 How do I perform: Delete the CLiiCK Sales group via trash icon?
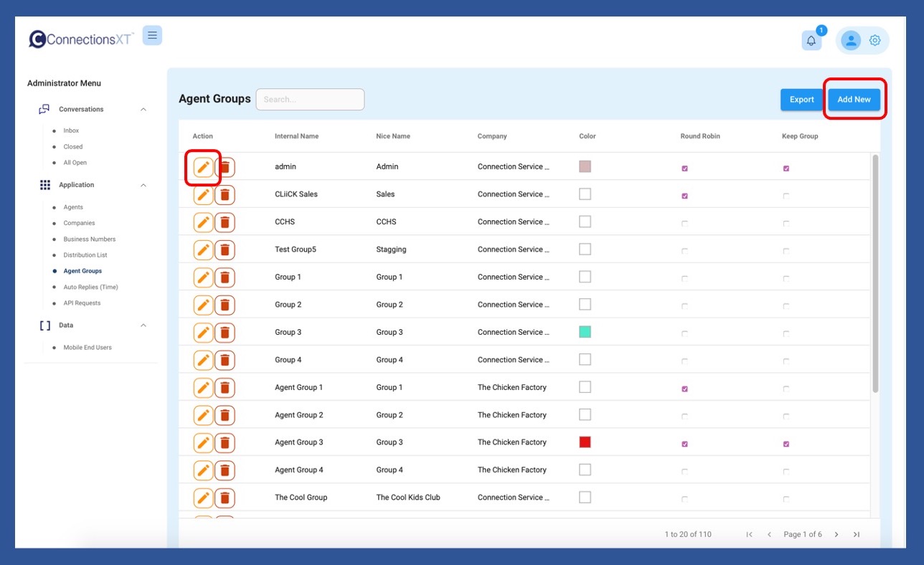(225, 194)
